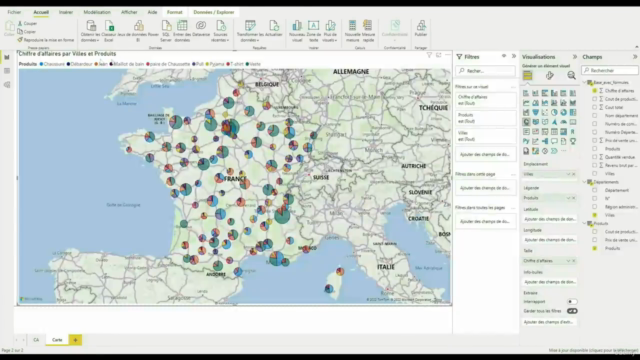Open Chiffre d'affaires Taille field dropdown arrow
Screen dimensions: 640x360
click(568, 261)
